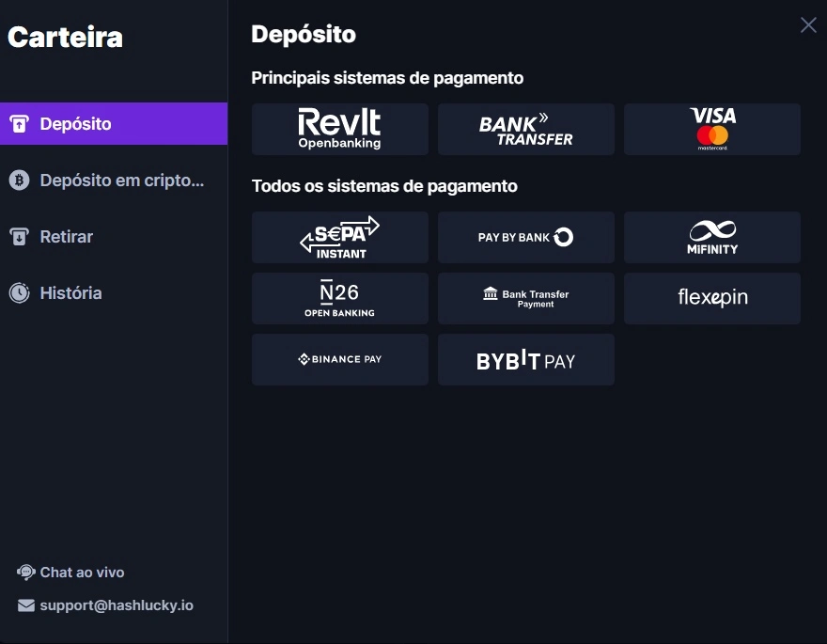This screenshot has height=644, width=827.
Task: Select Pay by Bank payment method
Action: point(525,237)
